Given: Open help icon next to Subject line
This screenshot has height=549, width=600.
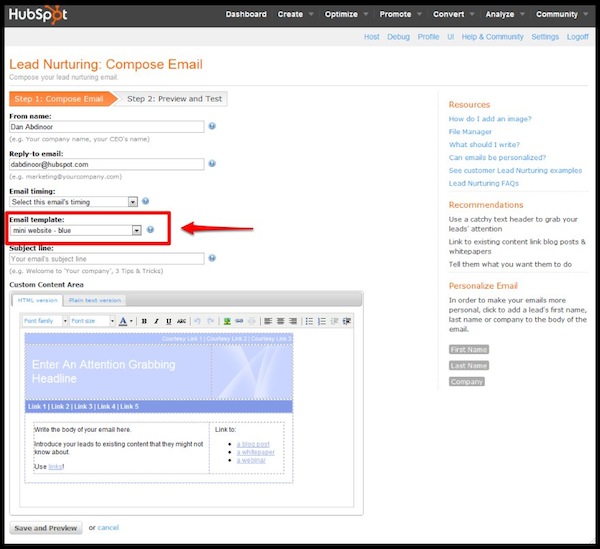Looking at the screenshot, I should [x=212, y=258].
